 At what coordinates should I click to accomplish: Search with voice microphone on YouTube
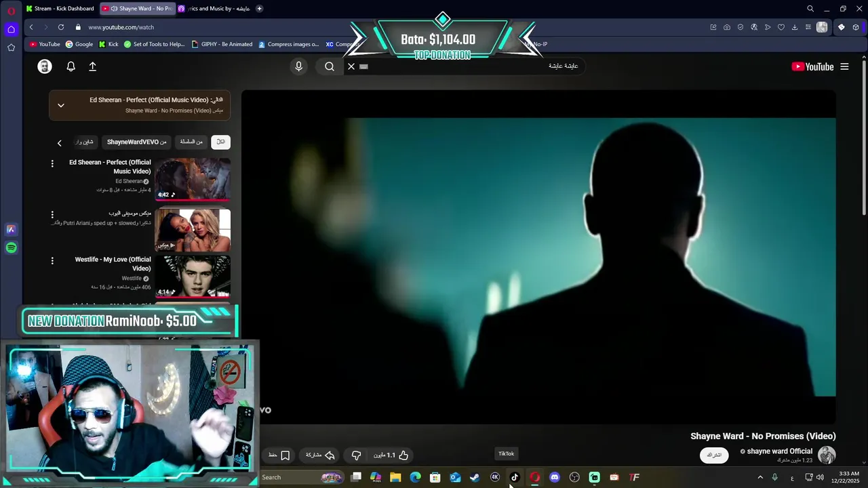(298, 66)
